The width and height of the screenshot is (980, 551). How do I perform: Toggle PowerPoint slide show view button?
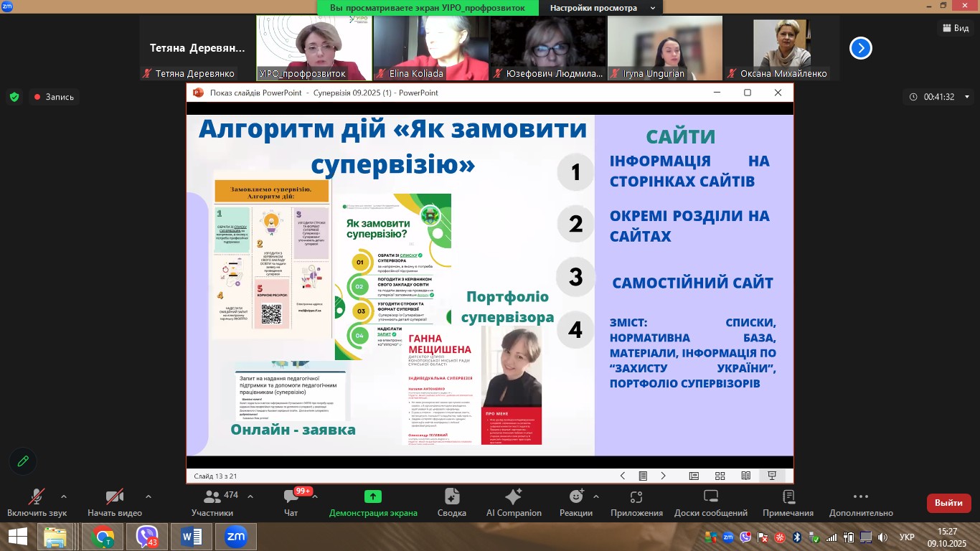772,476
